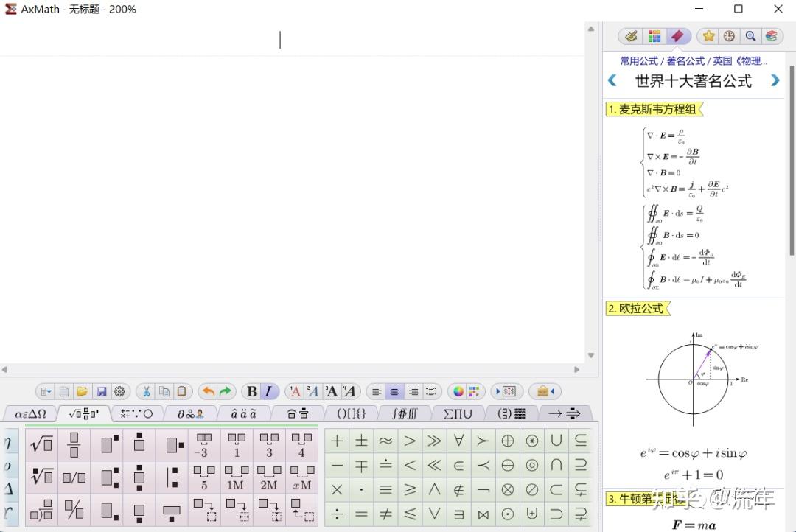Click the open folder icon

pyautogui.click(x=83, y=391)
